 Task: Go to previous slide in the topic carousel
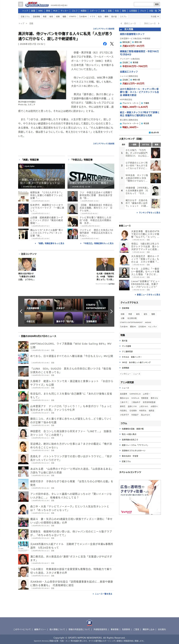[x=21, y=311]
